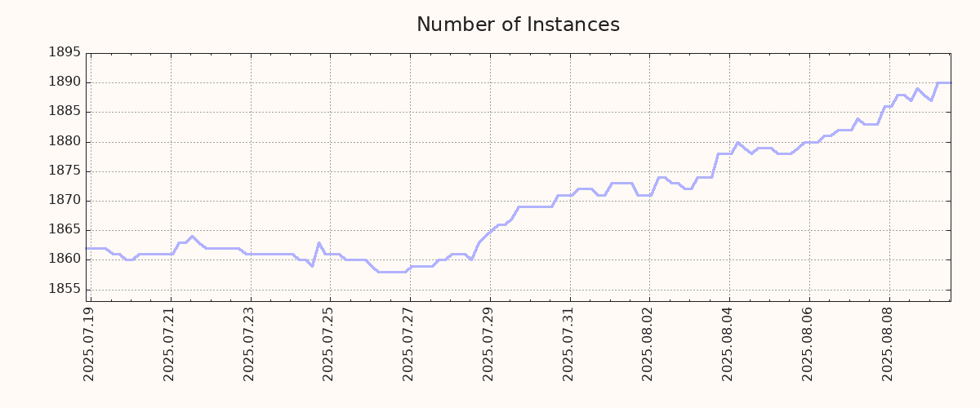Click the x-axis date 2025.07.23

point(250,344)
